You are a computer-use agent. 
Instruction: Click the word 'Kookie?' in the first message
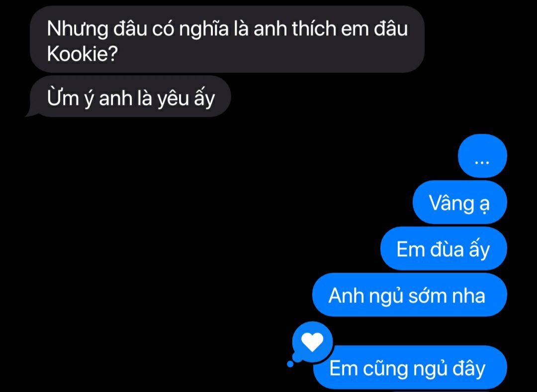pyautogui.click(x=83, y=53)
